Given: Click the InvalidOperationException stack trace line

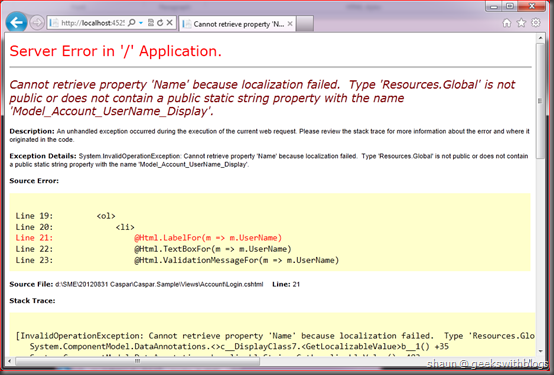Looking at the screenshot, I should [276, 336].
